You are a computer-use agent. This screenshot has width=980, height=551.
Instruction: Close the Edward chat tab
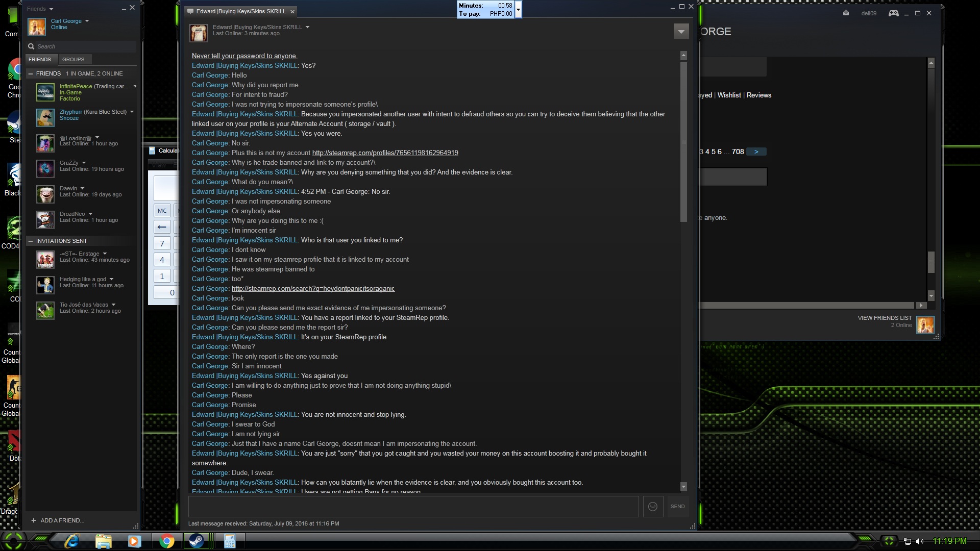tap(292, 11)
